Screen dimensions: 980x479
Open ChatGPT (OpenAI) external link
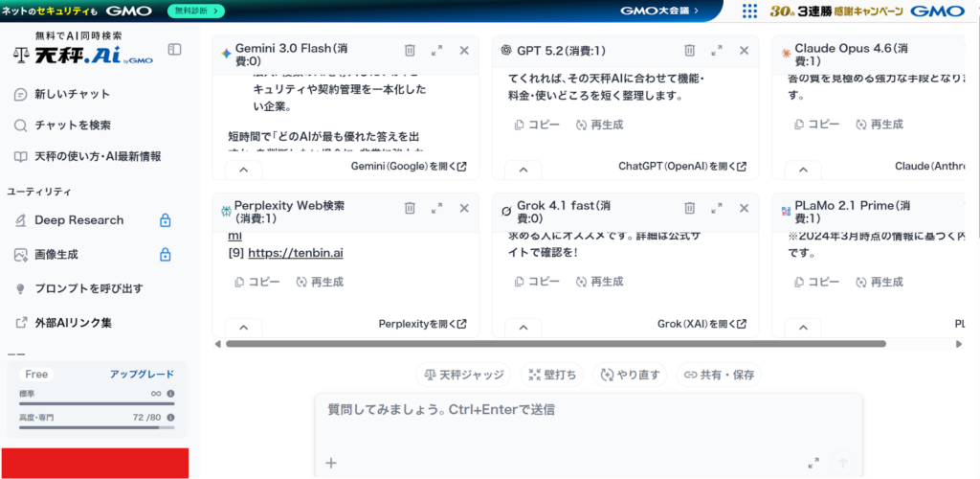point(682,167)
